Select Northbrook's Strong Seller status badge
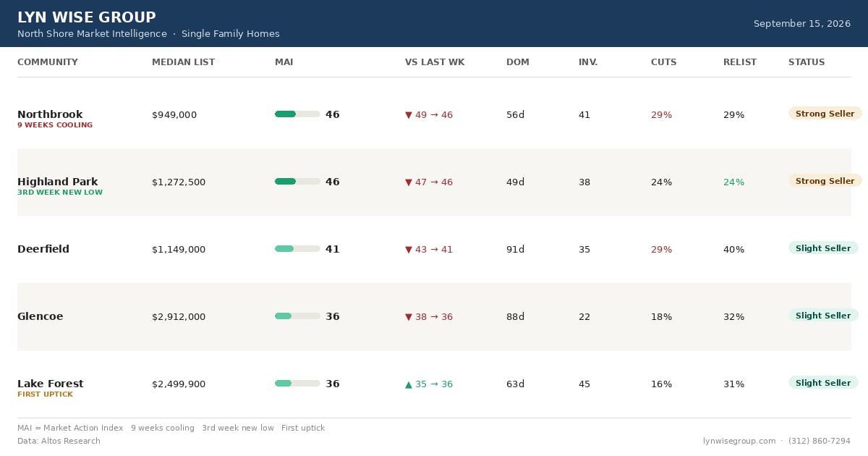Screen dimensions: 868x456 825,114
